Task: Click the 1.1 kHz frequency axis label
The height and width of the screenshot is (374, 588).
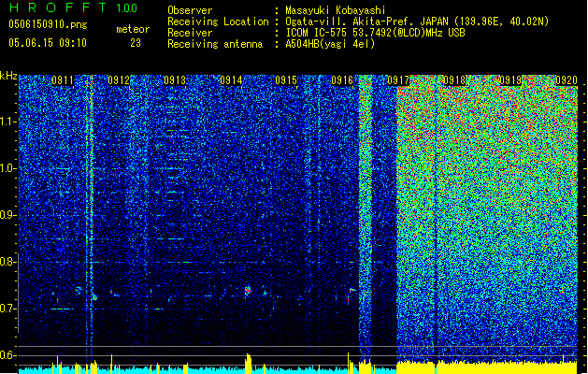Action: [x=8, y=122]
